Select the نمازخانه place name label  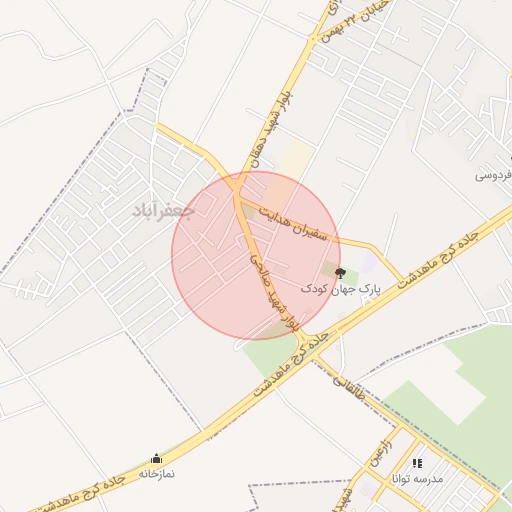[156, 473]
